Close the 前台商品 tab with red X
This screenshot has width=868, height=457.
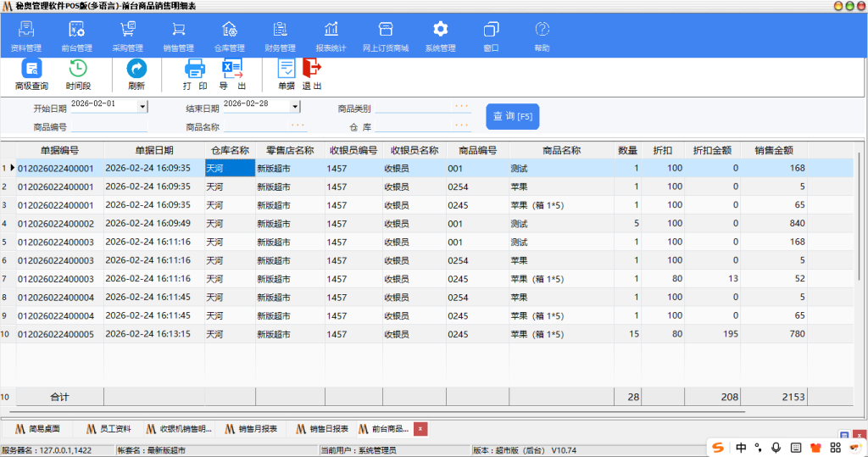pos(420,429)
